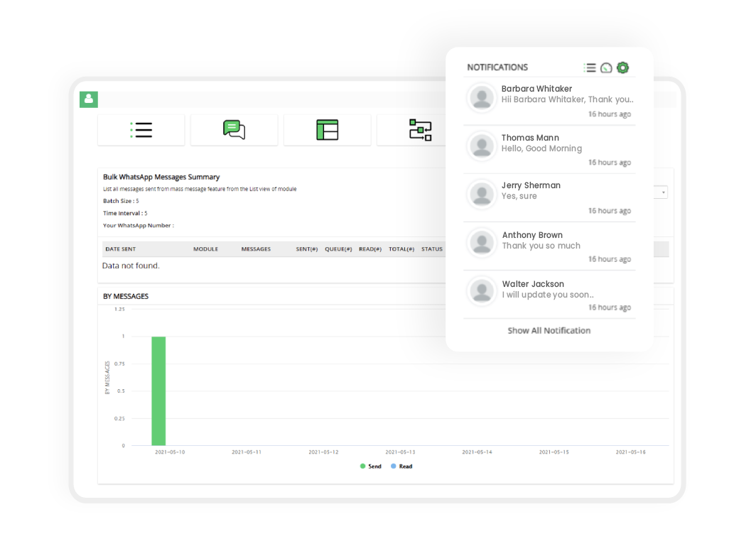Click the NOTIFICATIONS panel title
Image resolution: width=756 pixels, height=556 pixels.
click(x=497, y=67)
